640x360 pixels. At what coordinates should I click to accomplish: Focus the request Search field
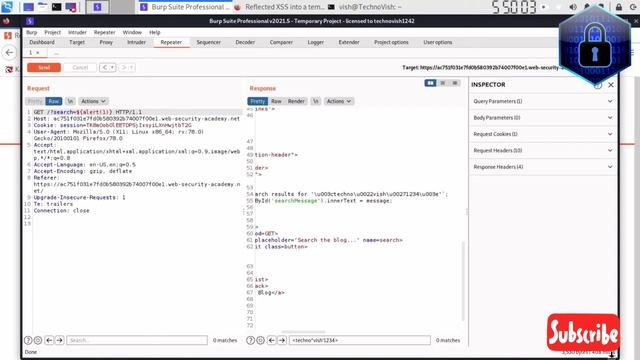coord(137,340)
